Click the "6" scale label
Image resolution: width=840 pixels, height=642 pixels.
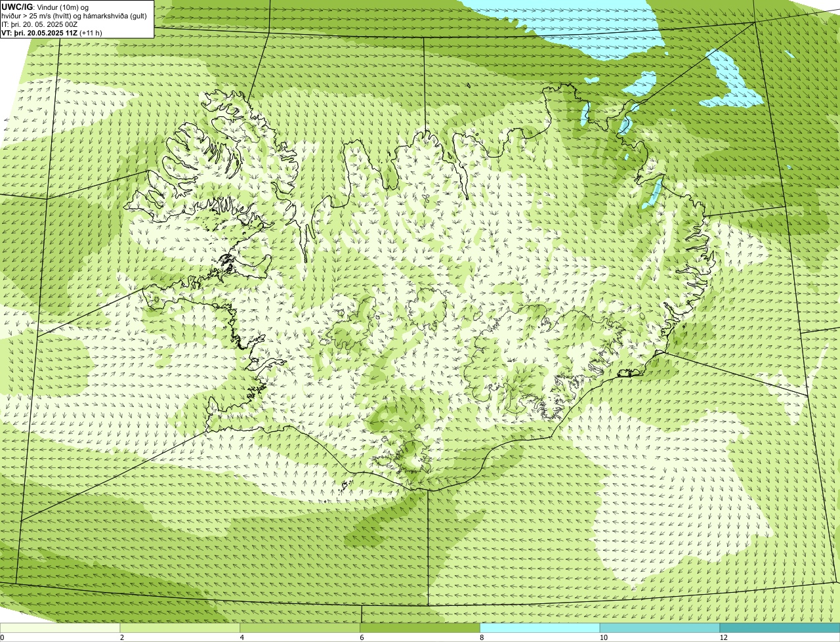tap(362, 637)
